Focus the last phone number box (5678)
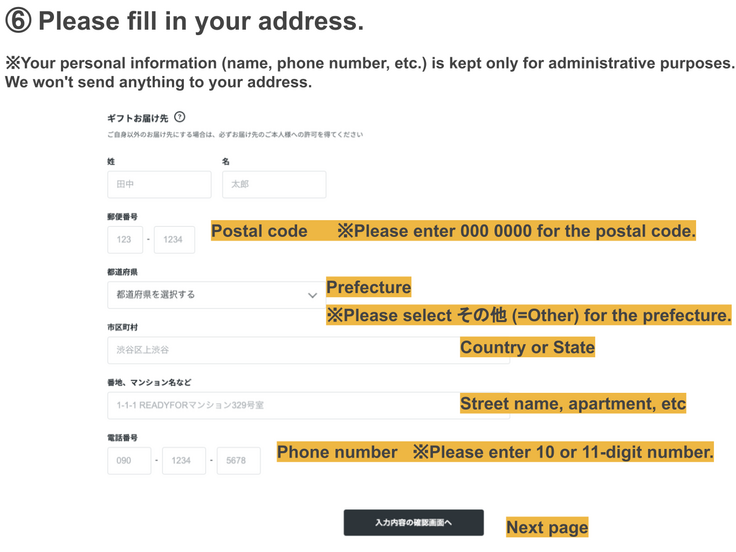Viewport: 736px width, 552px height. pos(238,460)
